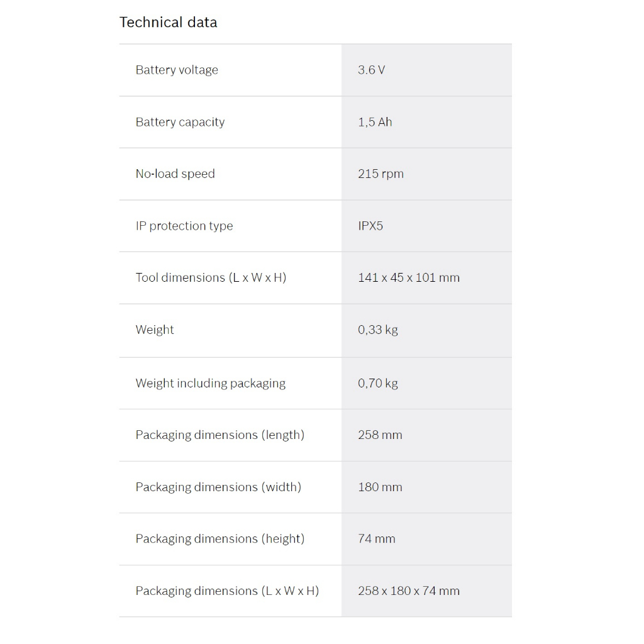Select the Battery capacity label
This screenshot has width=644, height=644.
(x=180, y=122)
